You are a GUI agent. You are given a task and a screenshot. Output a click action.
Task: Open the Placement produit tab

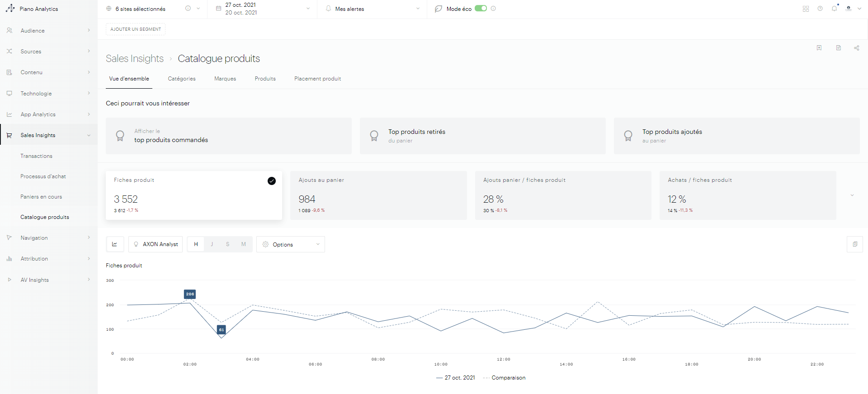(x=317, y=79)
